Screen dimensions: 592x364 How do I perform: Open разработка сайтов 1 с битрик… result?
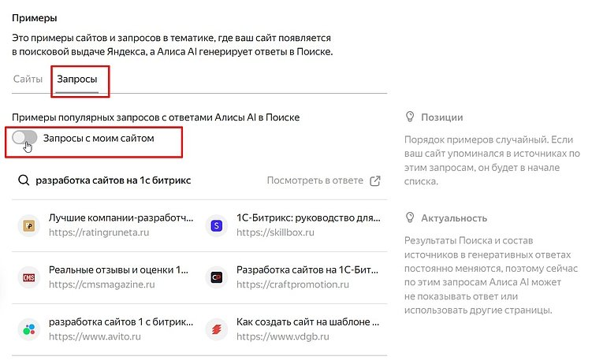(121, 321)
